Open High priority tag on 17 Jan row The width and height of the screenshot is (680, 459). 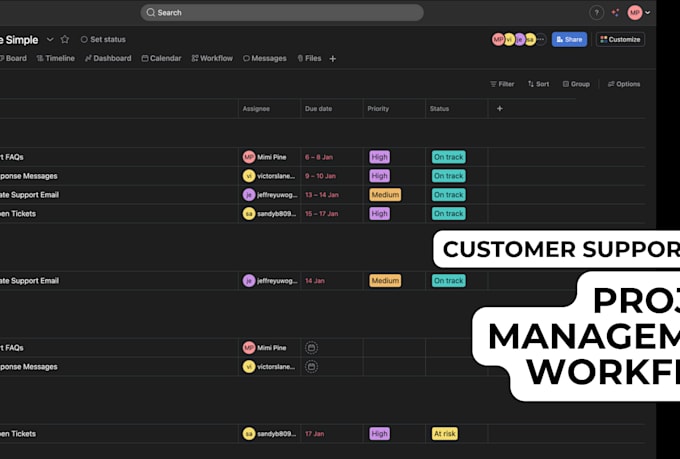pyautogui.click(x=379, y=433)
